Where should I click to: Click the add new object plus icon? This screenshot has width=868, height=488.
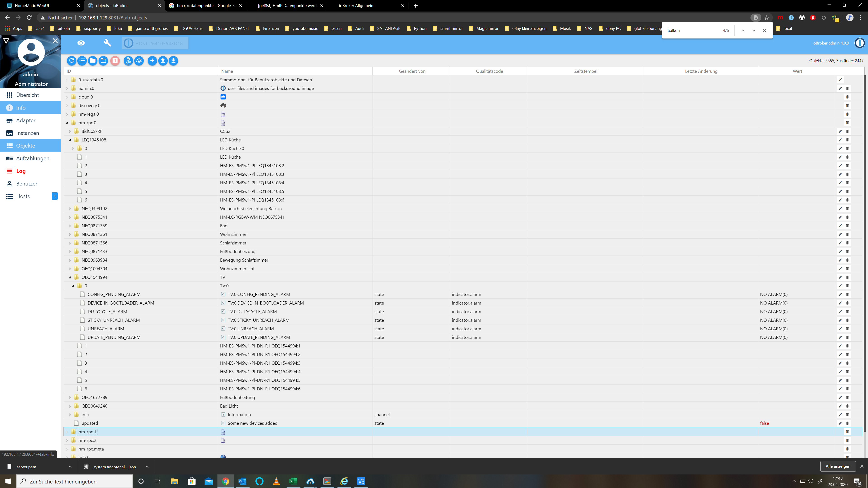pyautogui.click(x=152, y=61)
